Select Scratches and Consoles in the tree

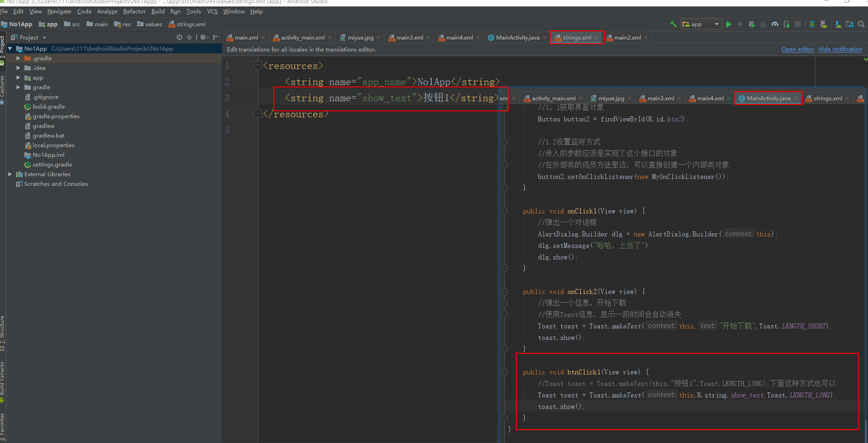pos(52,184)
